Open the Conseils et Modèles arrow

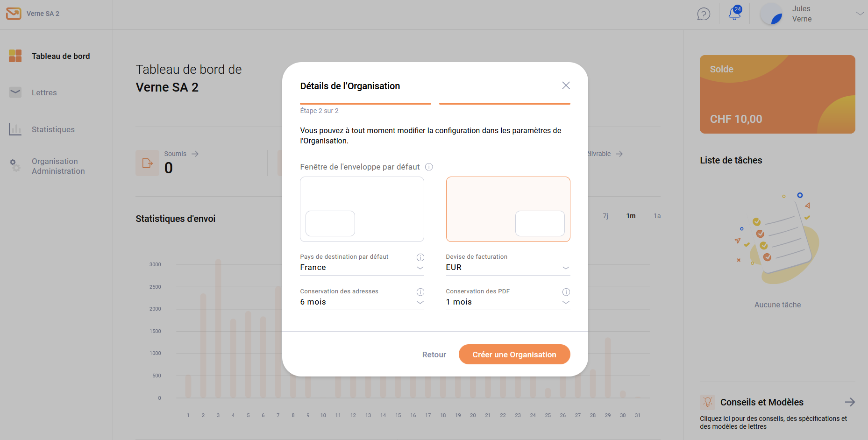click(x=850, y=402)
